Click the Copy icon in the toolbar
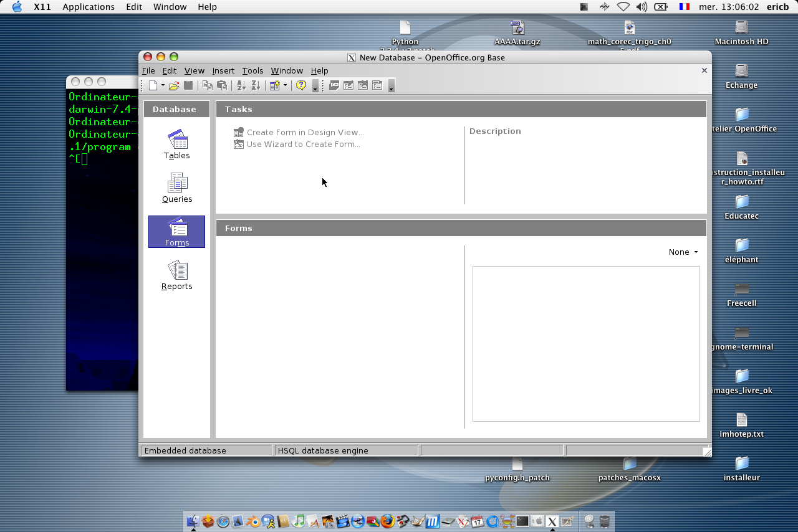This screenshot has height=532, width=798. [x=208, y=85]
